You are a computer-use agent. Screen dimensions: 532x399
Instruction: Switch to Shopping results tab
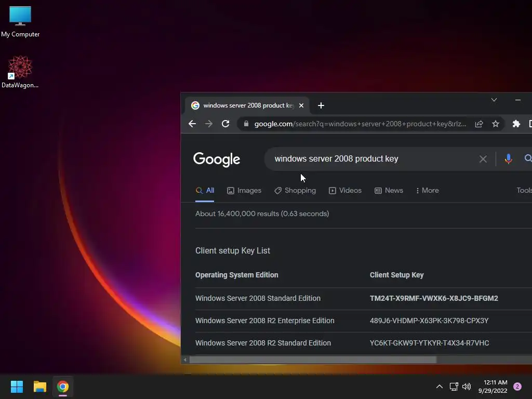pyautogui.click(x=295, y=191)
